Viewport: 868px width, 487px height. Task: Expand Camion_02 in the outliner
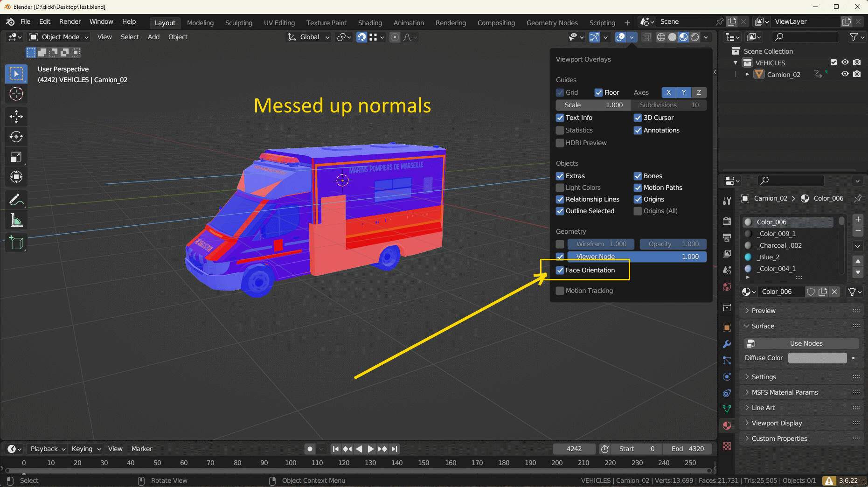click(x=747, y=74)
